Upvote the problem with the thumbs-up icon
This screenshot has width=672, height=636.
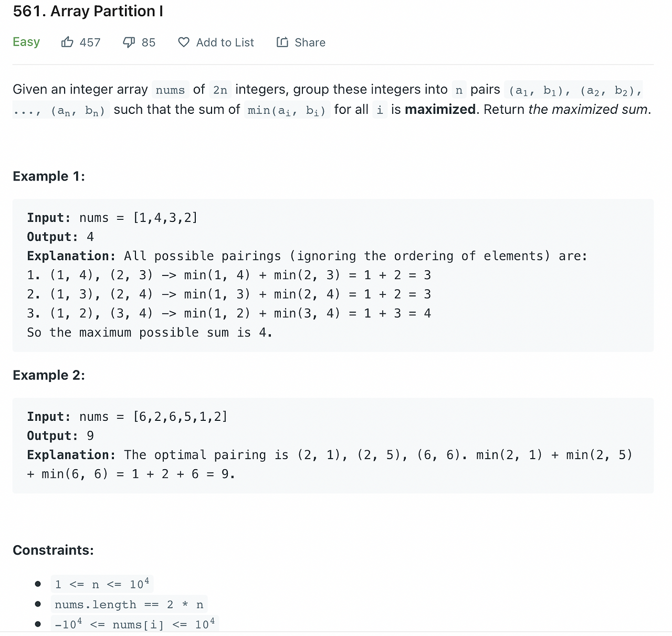[67, 42]
